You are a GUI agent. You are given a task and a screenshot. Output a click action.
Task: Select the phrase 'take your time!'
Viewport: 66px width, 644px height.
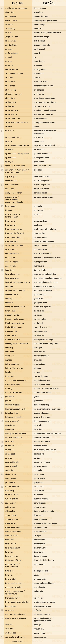click(12, 556)
